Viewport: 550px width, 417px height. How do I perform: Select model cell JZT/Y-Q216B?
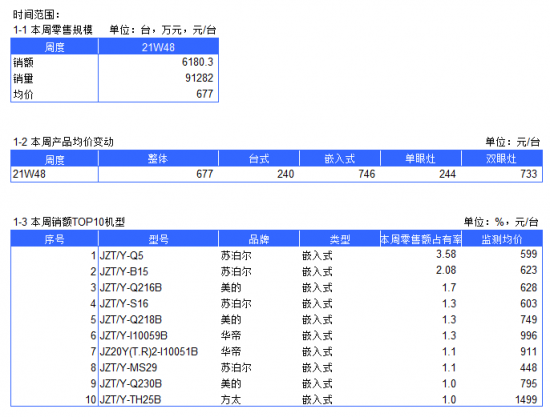(131, 288)
